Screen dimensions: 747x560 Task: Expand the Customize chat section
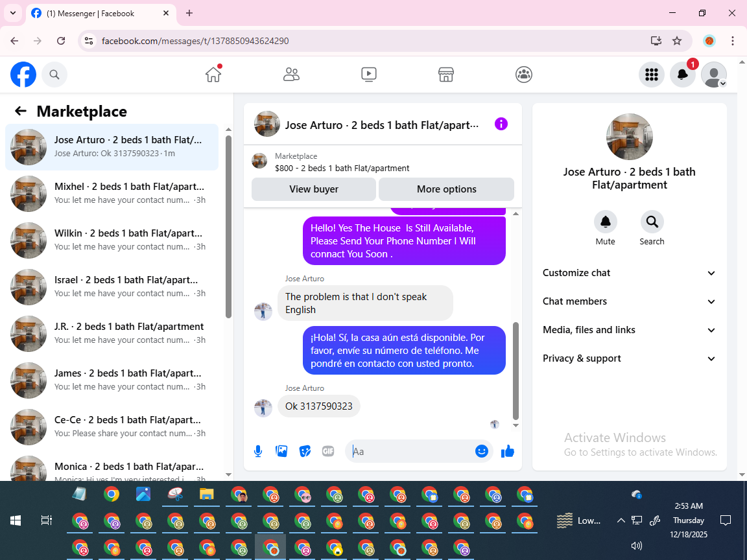pyautogui.click(x=630, y=273)
